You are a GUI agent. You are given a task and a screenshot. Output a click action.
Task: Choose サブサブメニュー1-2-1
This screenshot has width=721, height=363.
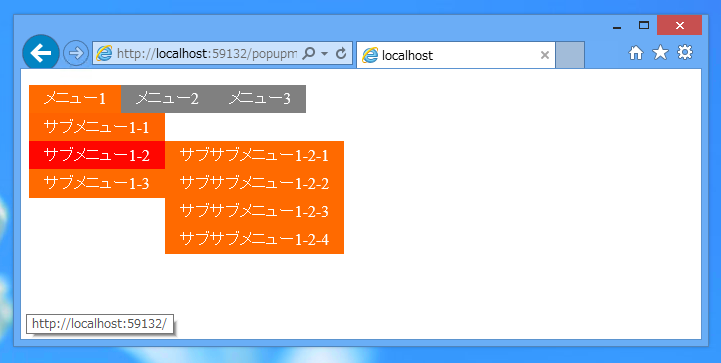254,155
